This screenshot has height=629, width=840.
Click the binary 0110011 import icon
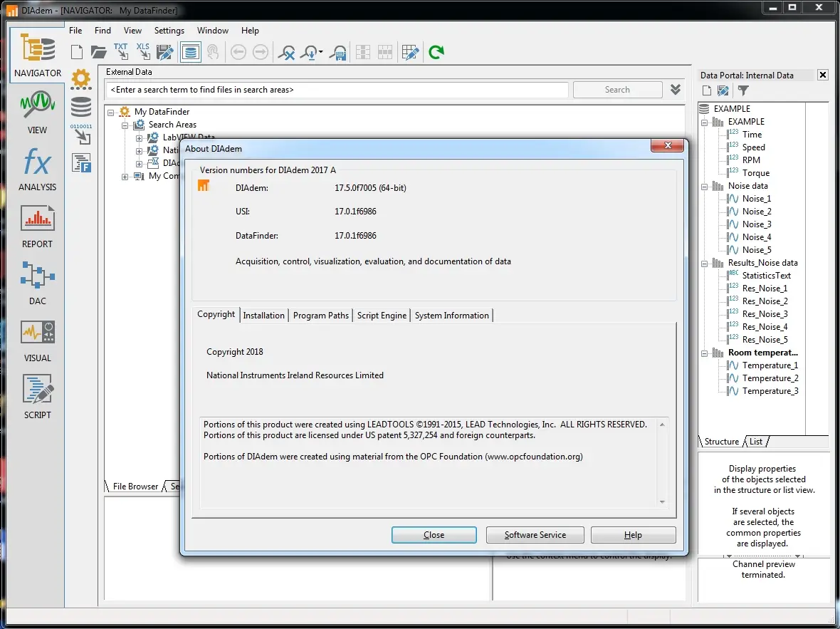click(81, 134)
